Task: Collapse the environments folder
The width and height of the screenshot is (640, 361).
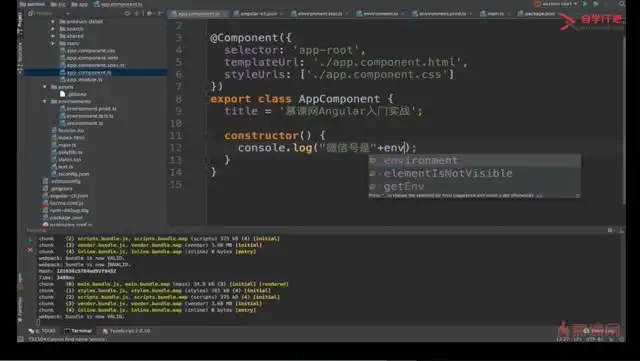Action: click(x=44, y=101)
